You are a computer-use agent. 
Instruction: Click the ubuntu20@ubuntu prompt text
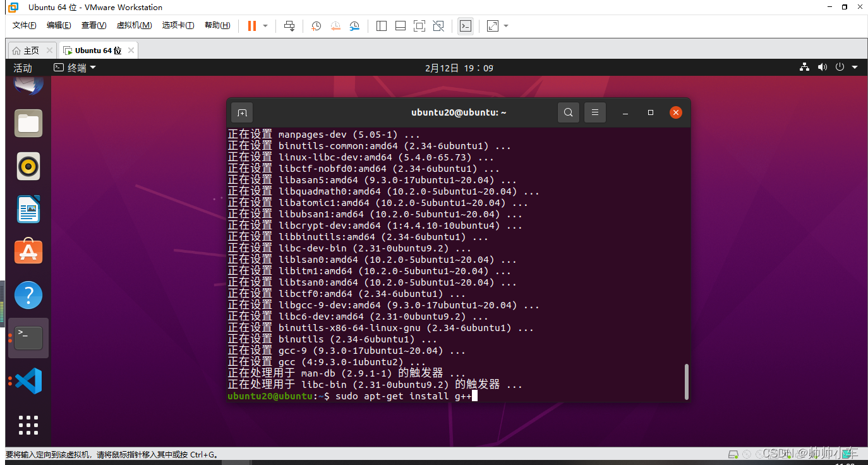pyautogui.click(x=270, y=396)
